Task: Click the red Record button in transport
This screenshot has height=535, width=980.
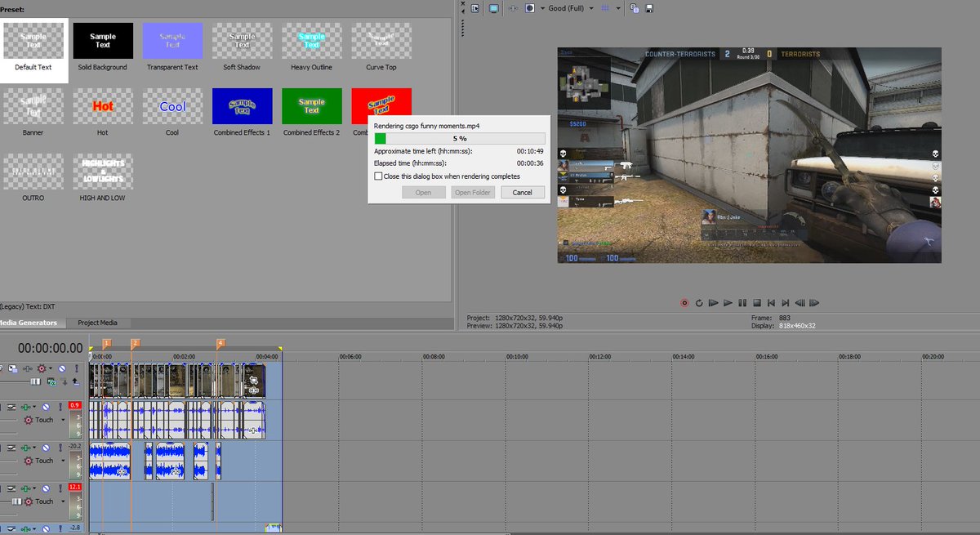Action: (x=684, y=303)
